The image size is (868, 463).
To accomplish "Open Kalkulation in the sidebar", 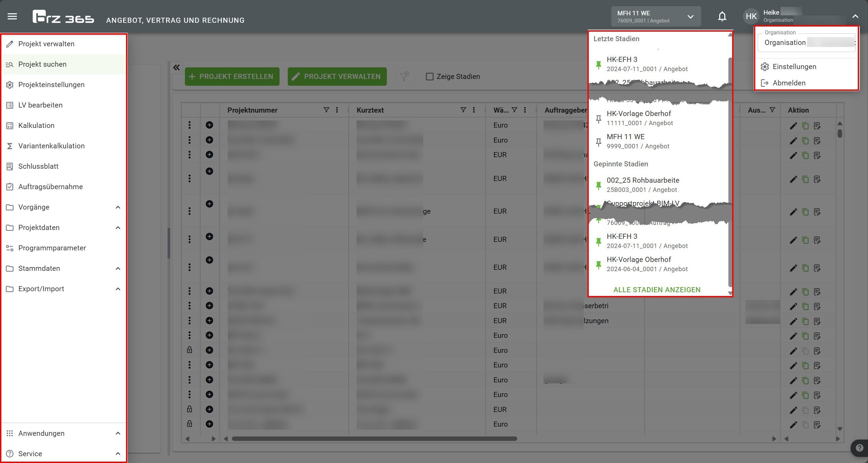I will pyautogui.click(x=36, y=126).
